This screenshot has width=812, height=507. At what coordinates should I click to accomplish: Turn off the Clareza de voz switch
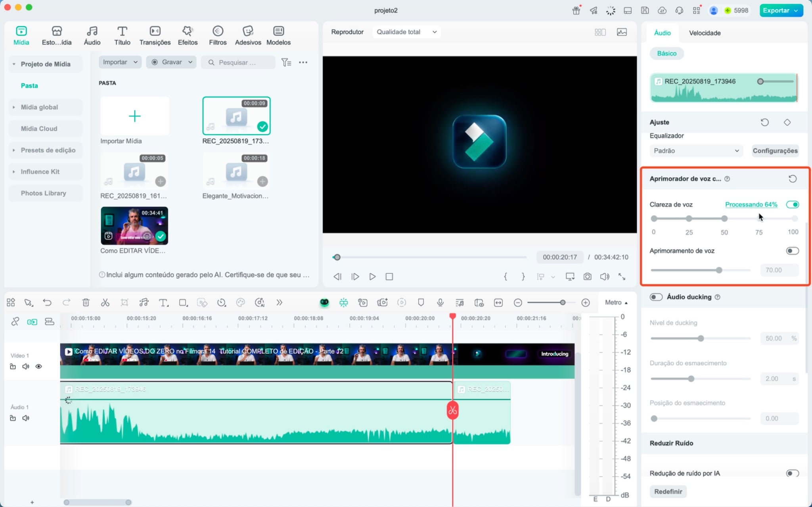click(x=792, y=204)
